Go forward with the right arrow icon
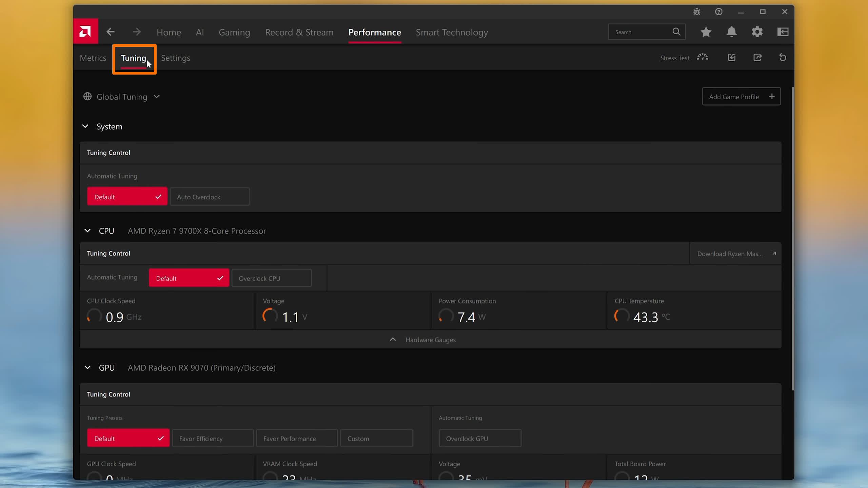This screenshot has width=868, height=488. tap(137, 32)
